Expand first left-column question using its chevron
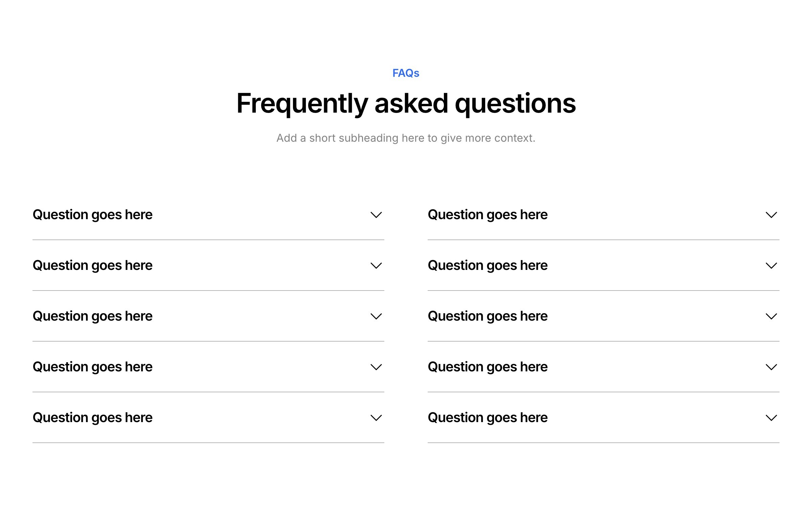 tap(376, 215)
